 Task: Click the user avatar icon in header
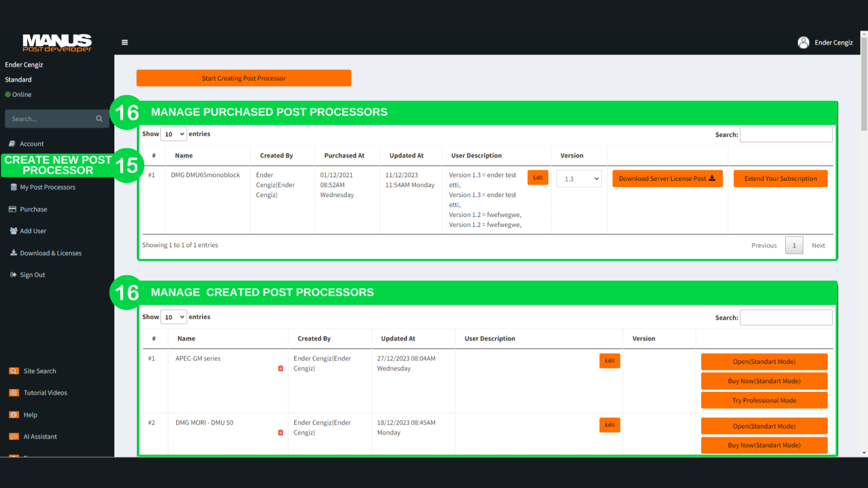tap(803, 43)
